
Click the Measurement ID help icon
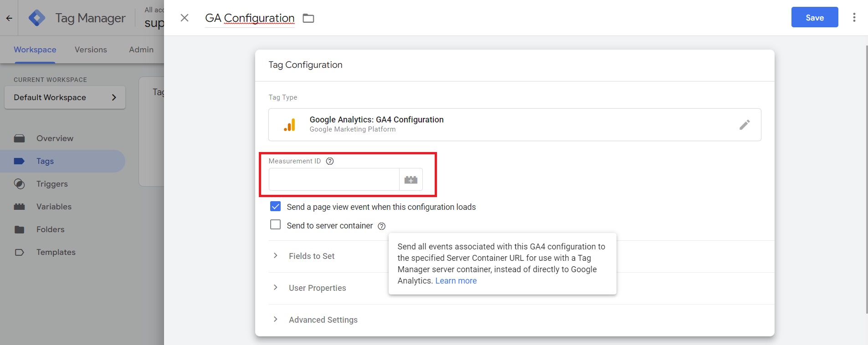click(x=330, y=161)
